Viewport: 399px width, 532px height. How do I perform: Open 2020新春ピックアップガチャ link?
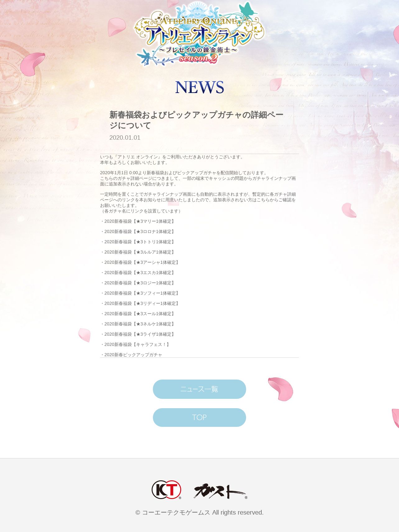point(133,355)
